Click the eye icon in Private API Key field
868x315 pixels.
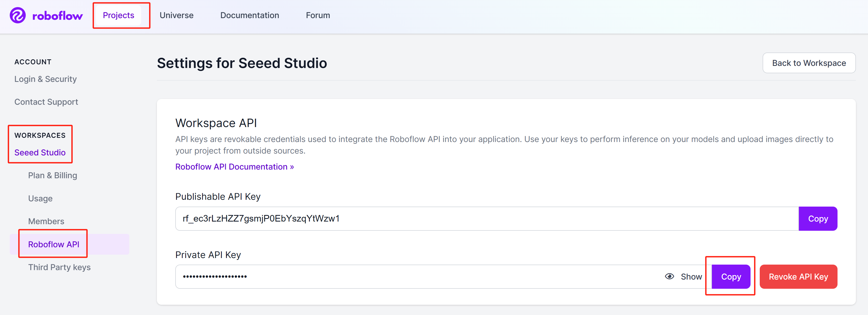click(669, 276)
